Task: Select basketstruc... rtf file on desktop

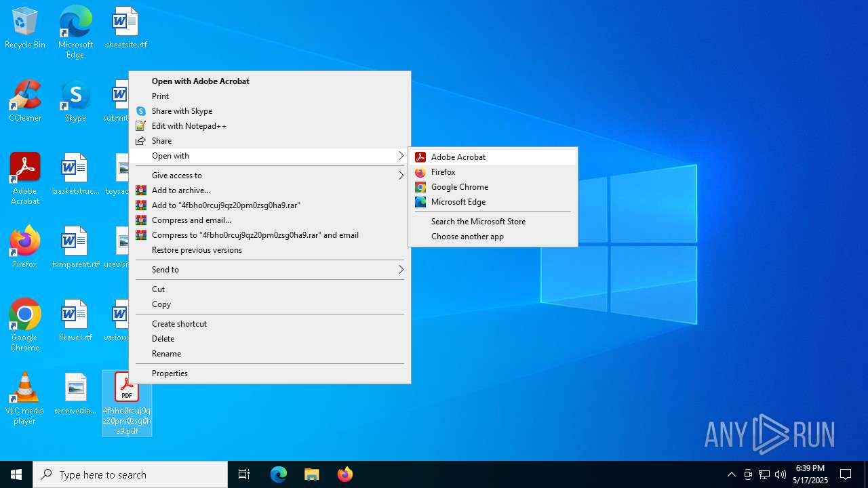Action: pos(75,174)
